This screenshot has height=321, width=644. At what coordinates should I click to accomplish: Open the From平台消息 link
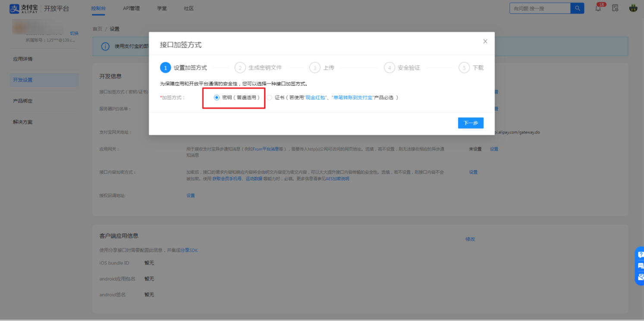265,149
